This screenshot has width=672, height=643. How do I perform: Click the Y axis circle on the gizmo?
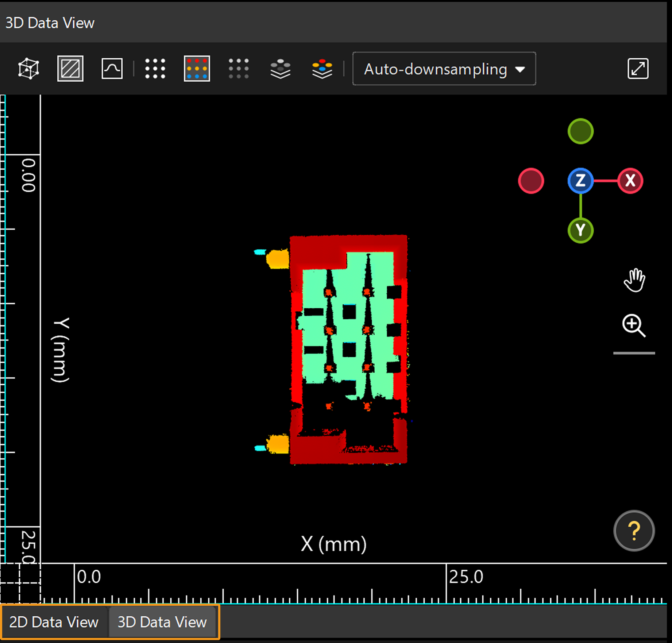tap(580, 230)
